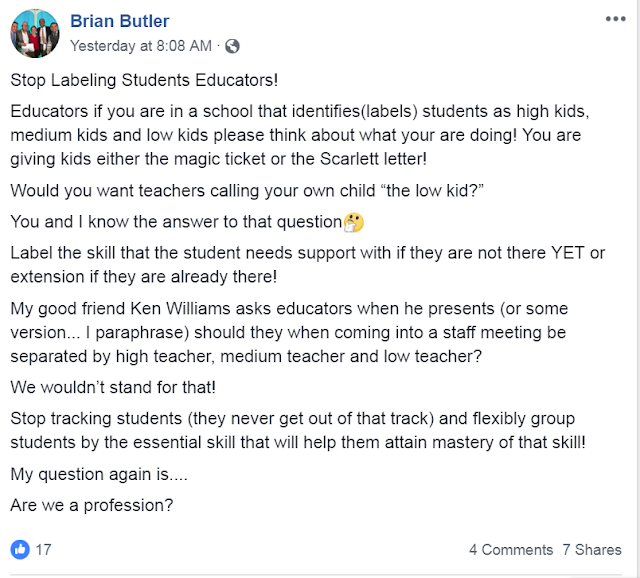
Task: Open Brian Butler's profile picture
Action: [x=35, y=33]
